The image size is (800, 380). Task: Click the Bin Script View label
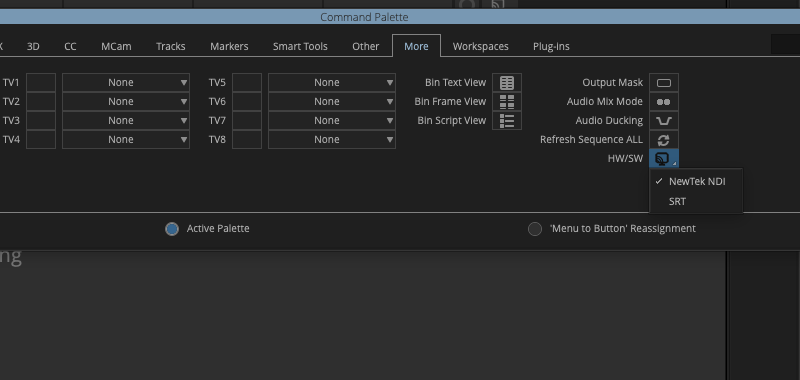[452, 121]
